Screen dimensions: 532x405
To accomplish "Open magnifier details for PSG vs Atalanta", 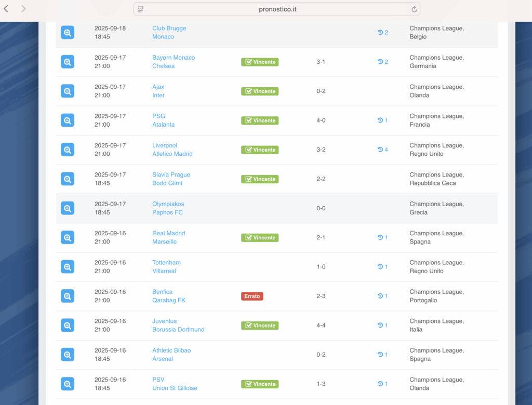I will tap(68, 120).
